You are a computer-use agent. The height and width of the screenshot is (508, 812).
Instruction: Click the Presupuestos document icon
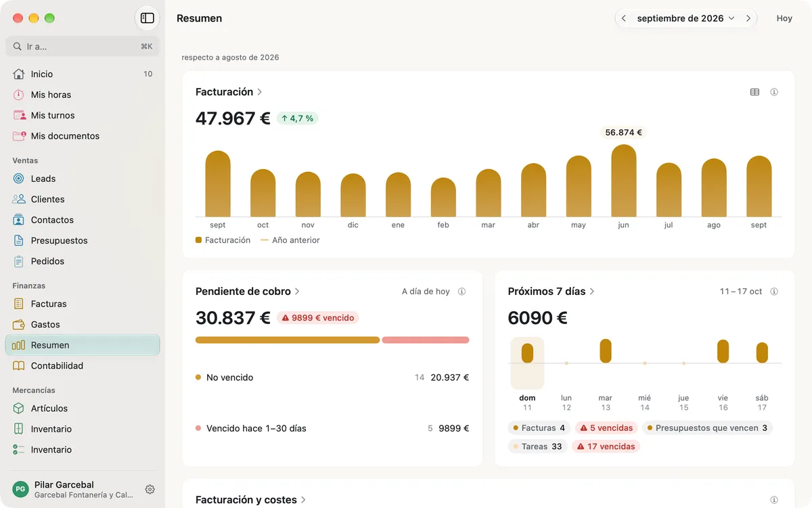pyautogui.click(x=19, y=240)
